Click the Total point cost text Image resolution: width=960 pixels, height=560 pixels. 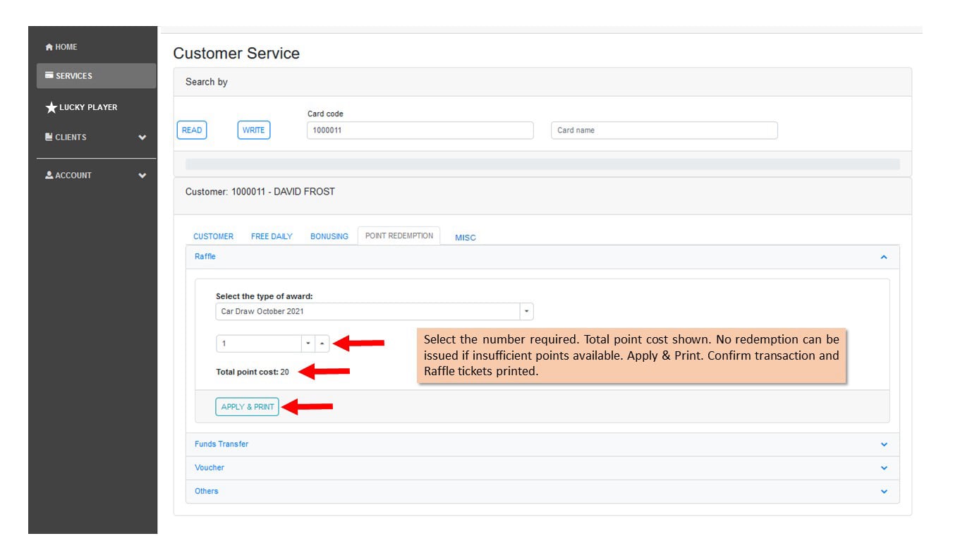tap(253, 372)
